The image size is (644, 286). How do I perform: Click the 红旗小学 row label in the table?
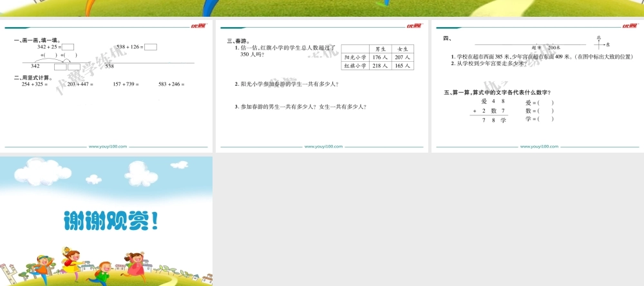pyautogui.click(x=355, y=66)
